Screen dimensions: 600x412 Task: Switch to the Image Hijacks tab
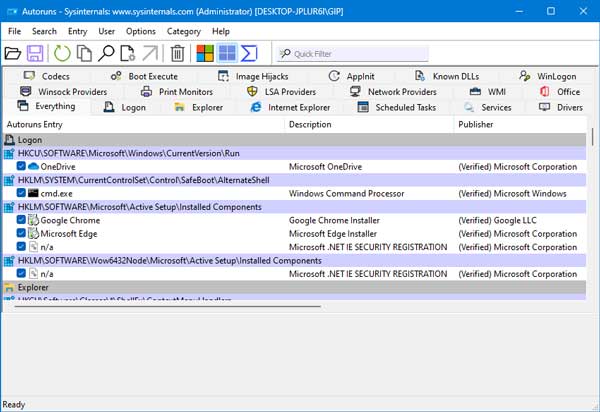(x=253, y=76)
